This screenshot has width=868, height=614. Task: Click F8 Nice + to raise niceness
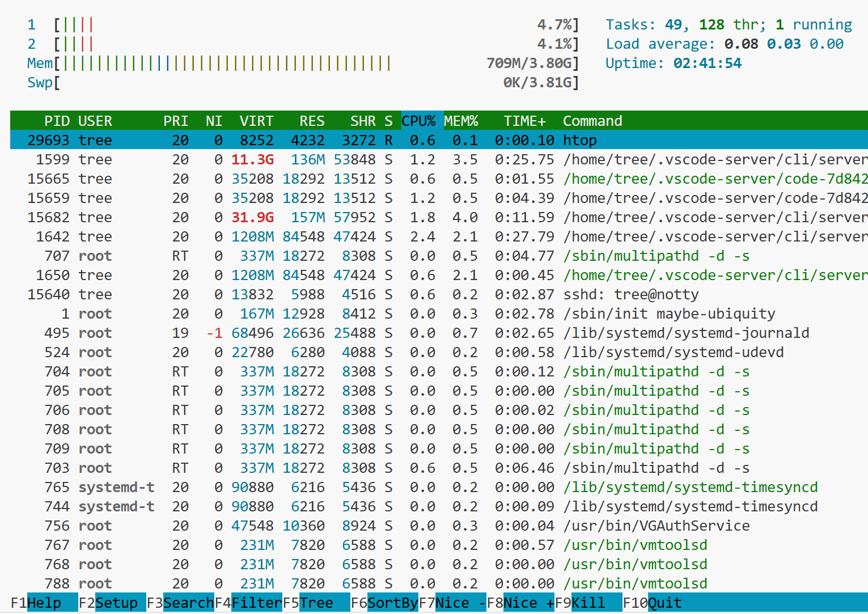click(520, 603)
